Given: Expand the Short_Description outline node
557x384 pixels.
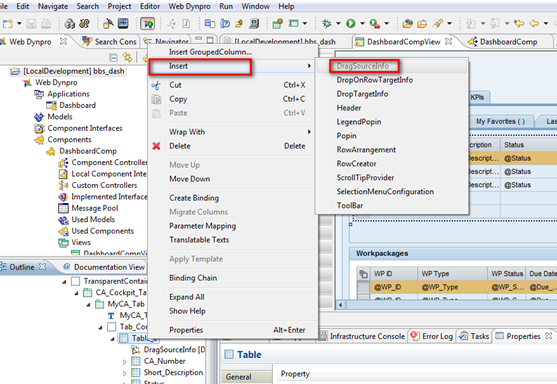Looking at the screenshot, I should pyautogui.click(x=124, y=373).
